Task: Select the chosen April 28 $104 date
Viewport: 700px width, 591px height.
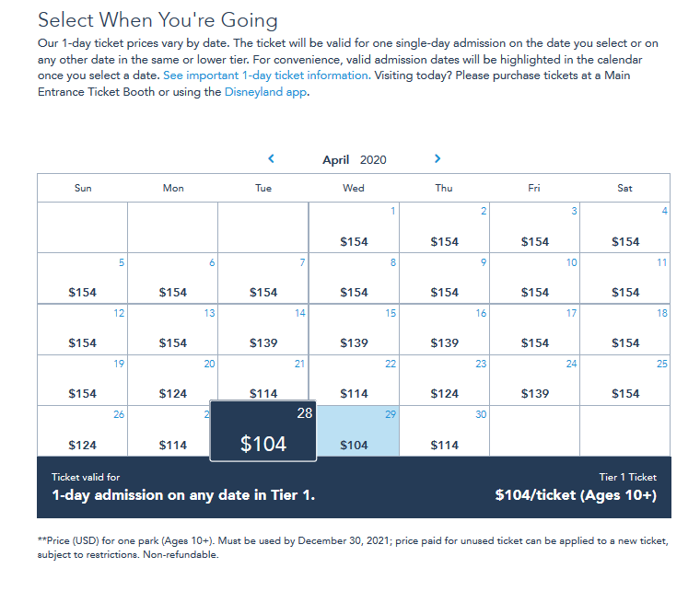Action: [263, 431]
